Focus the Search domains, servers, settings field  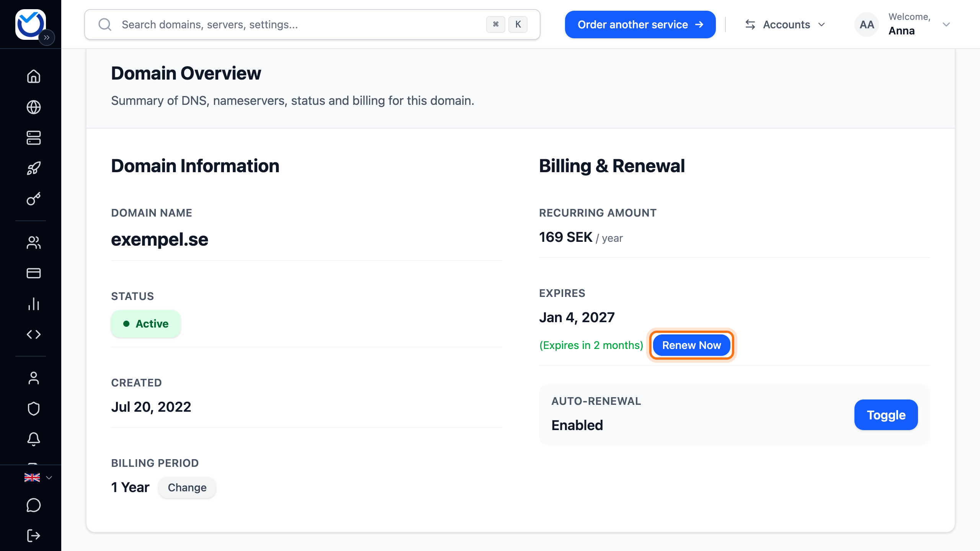click(312, 24)
